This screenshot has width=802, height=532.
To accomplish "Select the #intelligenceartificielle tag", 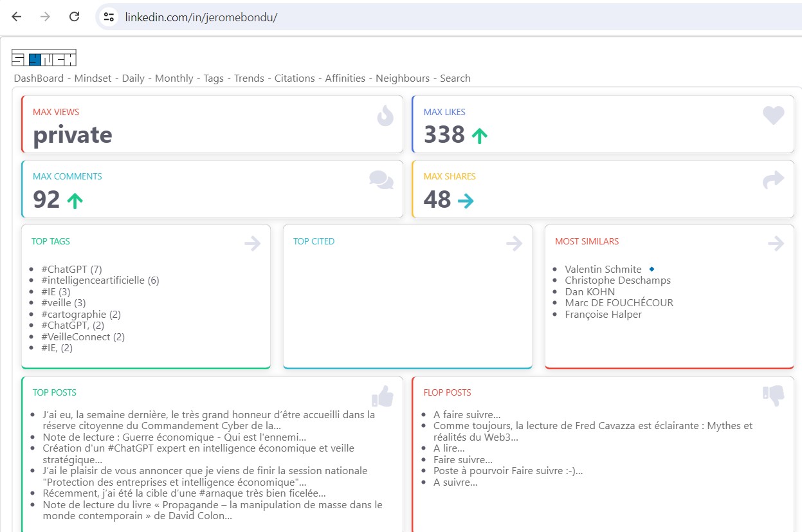I will click(x=100, y=280).
